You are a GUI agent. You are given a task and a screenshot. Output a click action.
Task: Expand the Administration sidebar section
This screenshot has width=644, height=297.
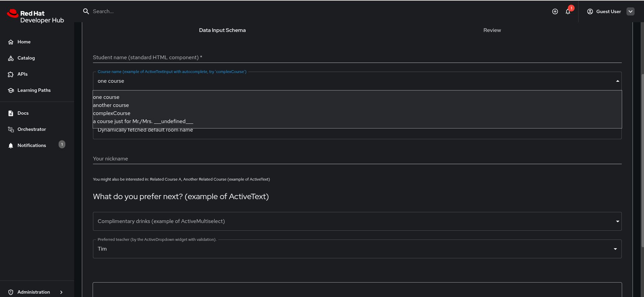pos(61,292)
